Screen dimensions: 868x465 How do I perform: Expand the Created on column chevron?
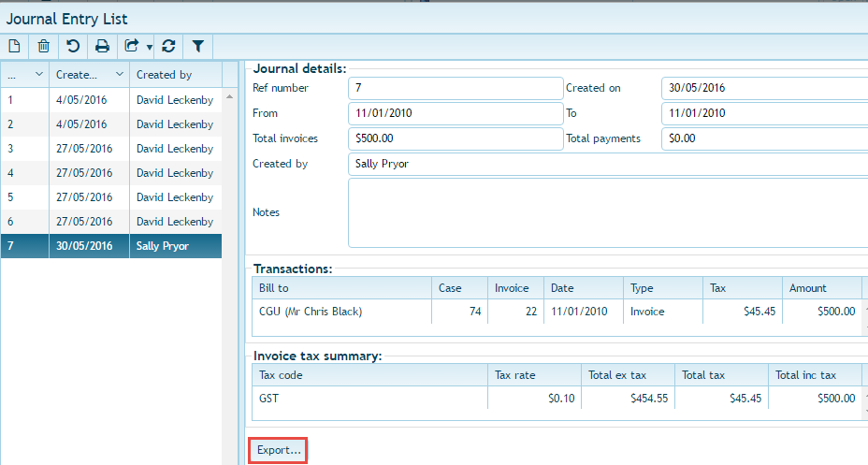[x=120, y=75]
